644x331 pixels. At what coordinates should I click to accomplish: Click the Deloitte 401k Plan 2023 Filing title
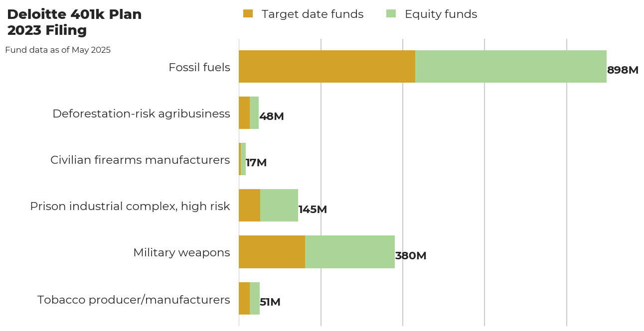74,22
